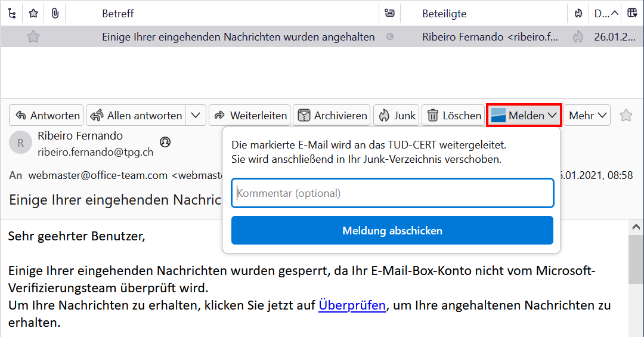Sort by the star column header icon
This screenshot has width=644, height=337.
point(33,14)
